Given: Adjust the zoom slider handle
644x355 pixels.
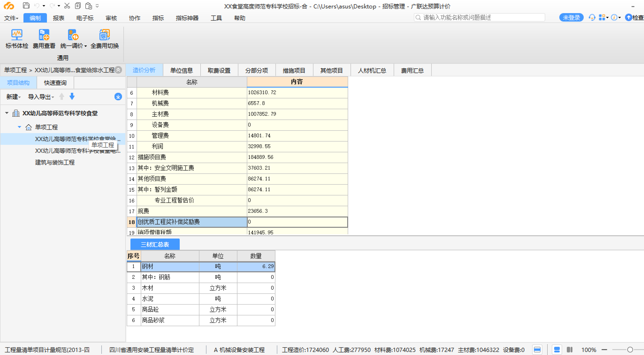Looking at the screenshot, I should 630,350.
